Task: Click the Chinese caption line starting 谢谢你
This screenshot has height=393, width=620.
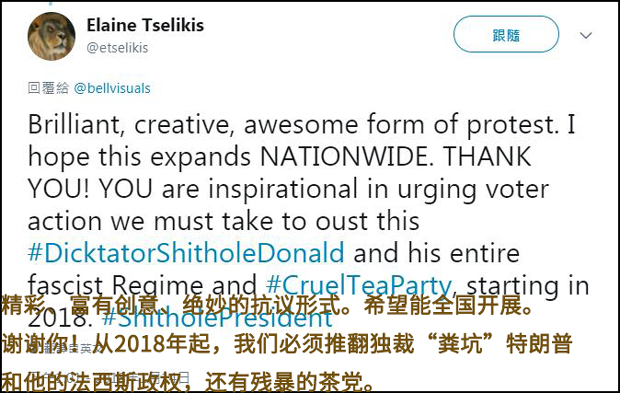Action: point(287,343)
